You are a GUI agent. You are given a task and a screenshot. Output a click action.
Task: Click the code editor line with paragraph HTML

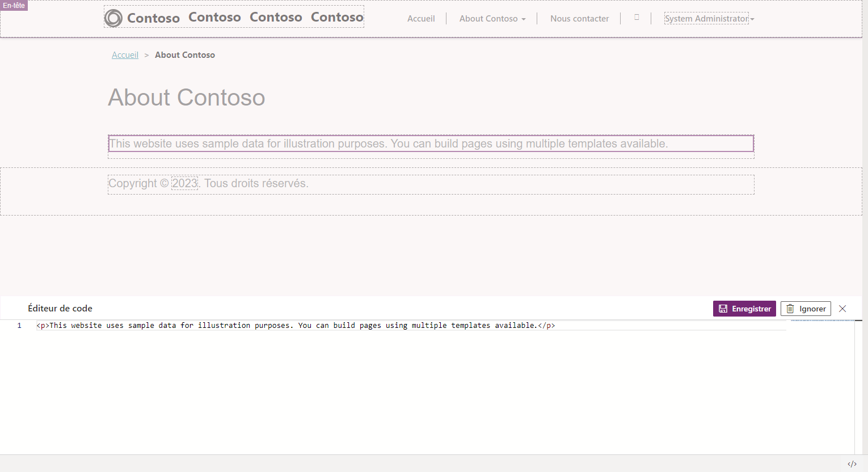pos(296,326)
